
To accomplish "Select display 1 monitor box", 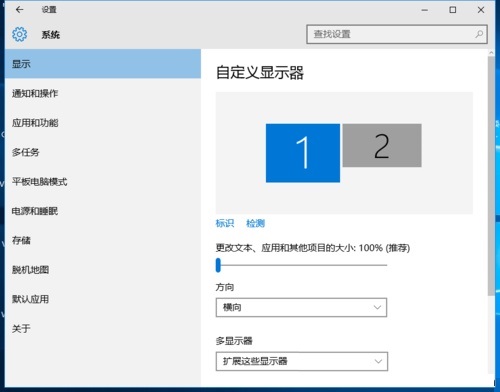I will [x=303, y=153].
